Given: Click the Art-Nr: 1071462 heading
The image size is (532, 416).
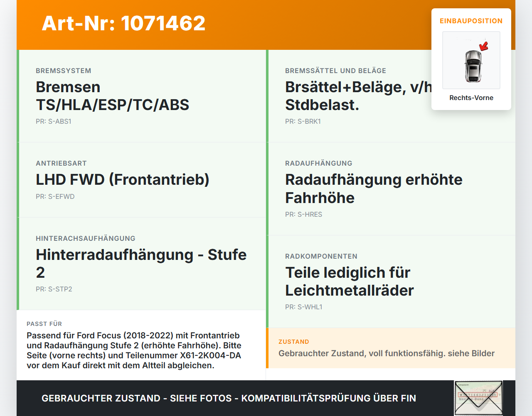Looking at the screenshot, I should 123,23.
